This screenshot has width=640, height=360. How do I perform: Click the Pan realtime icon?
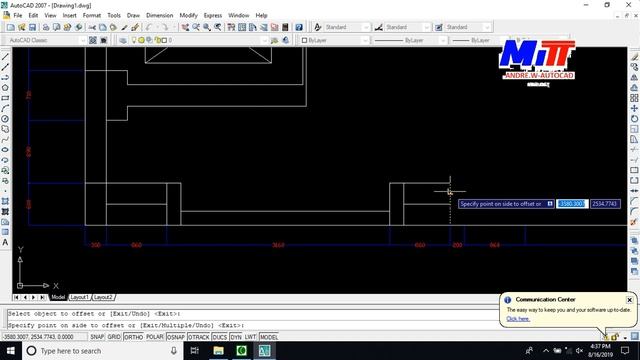185,27
